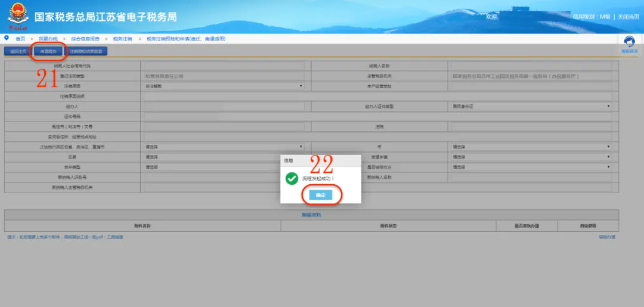Click the 注销原因说明 input field

[x=378, y=97]
